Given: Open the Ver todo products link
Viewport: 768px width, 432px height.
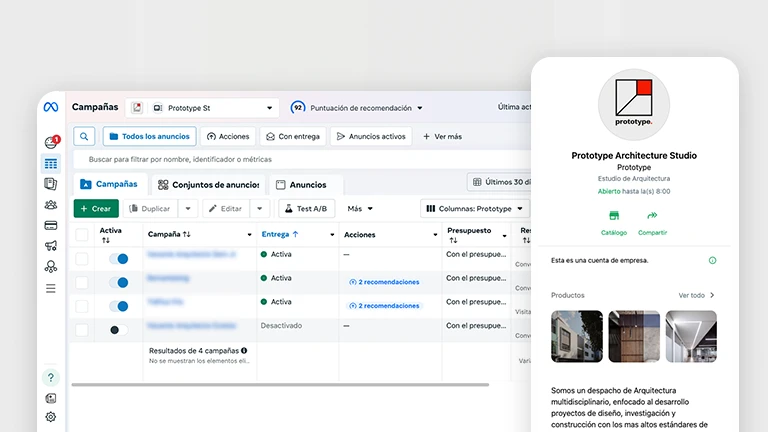Looking at the screenshot, I should (x=697, y=295).
